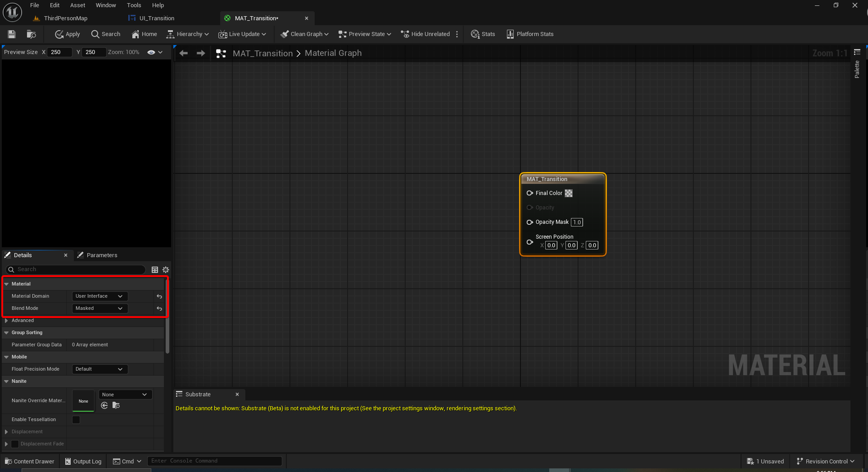Open Platform Stats panel
This screenshot has height=472, width=868.
(x=530, y=34)
